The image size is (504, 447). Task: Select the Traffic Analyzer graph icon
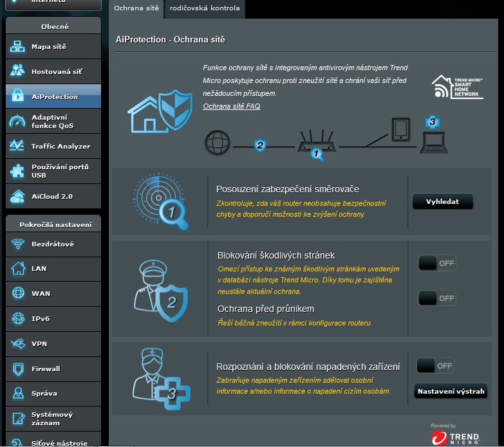click(17, 146)
